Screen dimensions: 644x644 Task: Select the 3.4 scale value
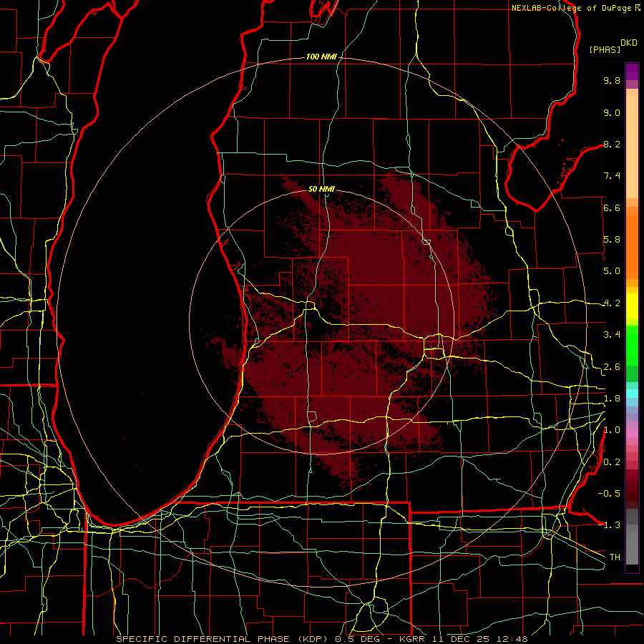[x=612, y=335]
